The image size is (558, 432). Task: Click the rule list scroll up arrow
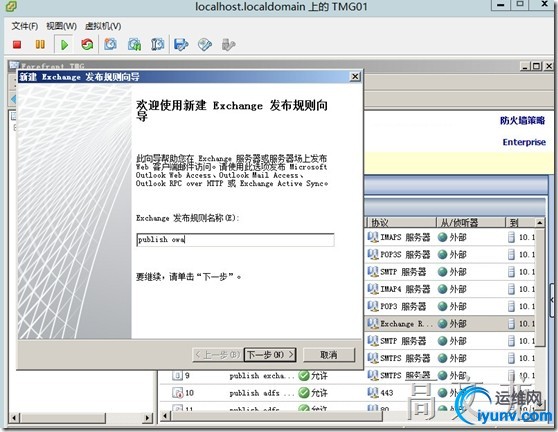[540, 223]
